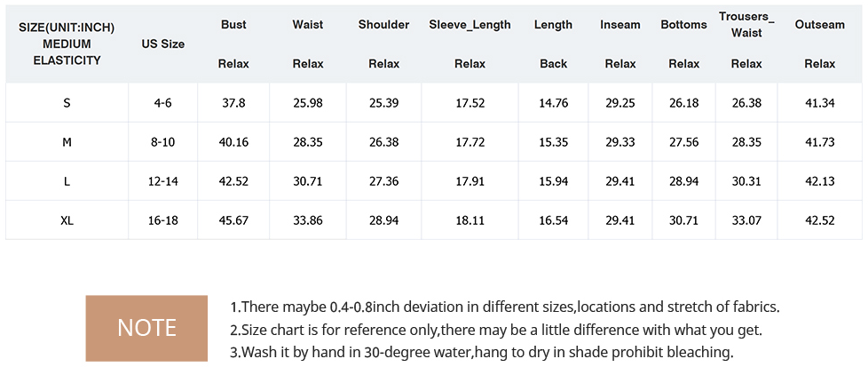This screenshot has height=367, width=868.
Task: Click the S size row label
Action: click(x=67, y=102)
